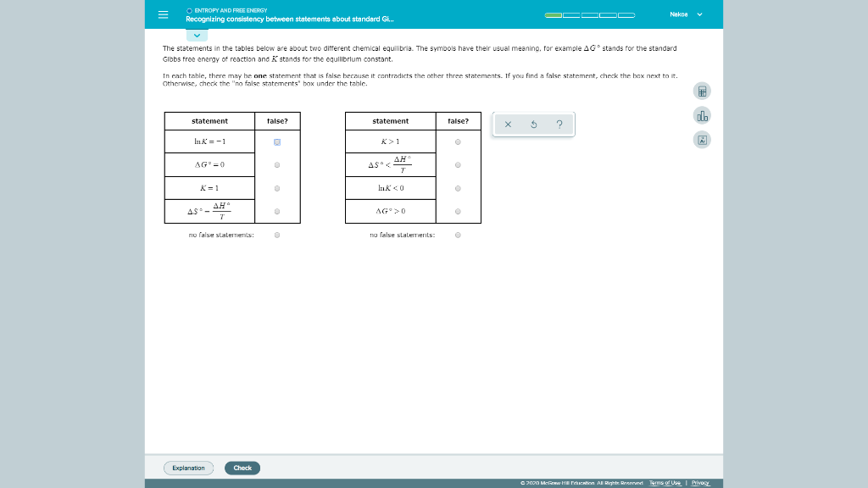
Task: Open the hamburger menu
Action: pos(164,14)
